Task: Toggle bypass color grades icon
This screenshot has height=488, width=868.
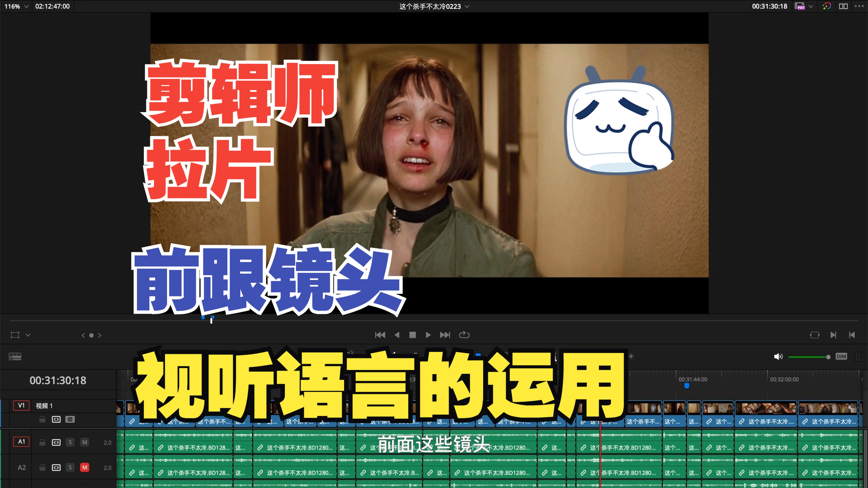Action: [827, 6]
